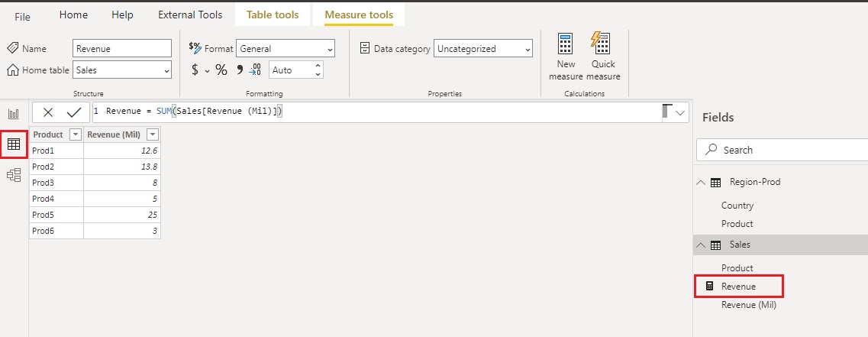
Task: Click the measure Name input field
Action: pos(122,48)
